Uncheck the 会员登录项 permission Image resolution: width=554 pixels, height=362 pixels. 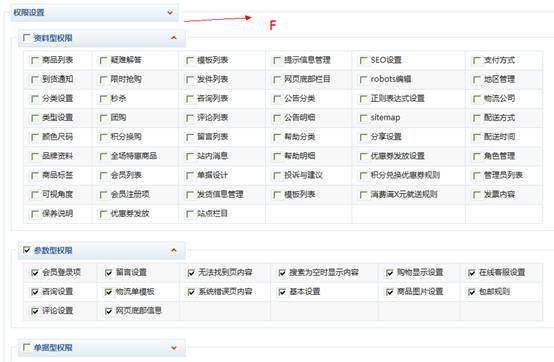point(35,273)
